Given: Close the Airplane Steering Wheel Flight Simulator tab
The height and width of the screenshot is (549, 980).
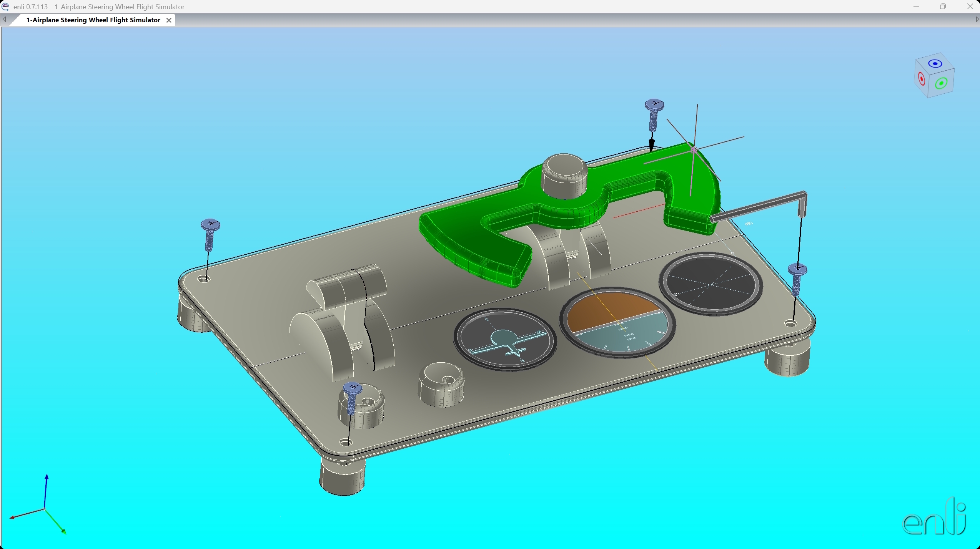Looking at the screenshot, I should 168,20.
